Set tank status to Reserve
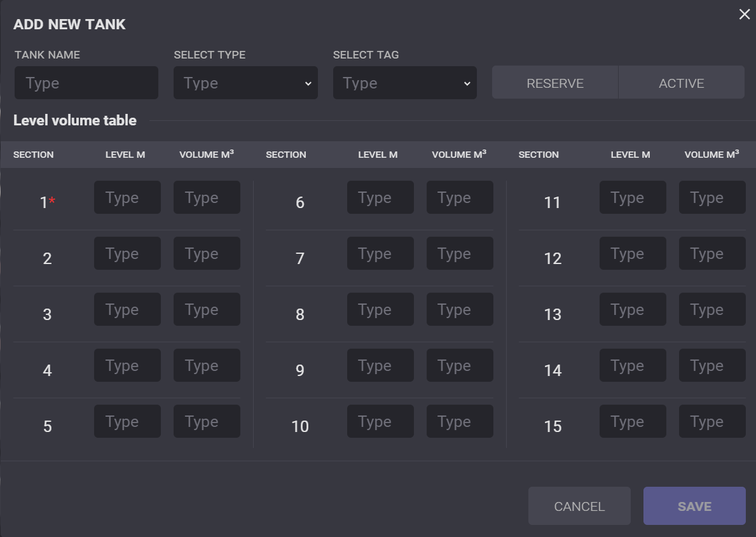This screenshot has width=756, height=537. (x=554, y=83)
